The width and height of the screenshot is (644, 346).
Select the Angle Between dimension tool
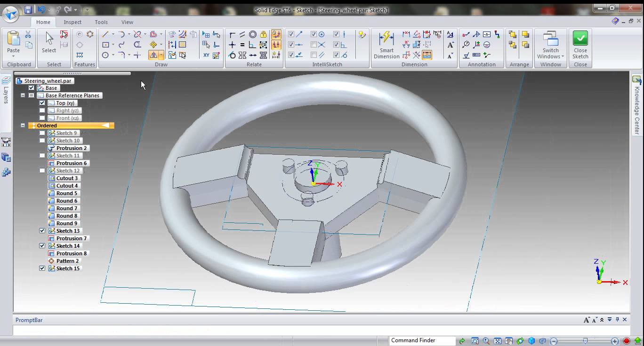point(416,34)
